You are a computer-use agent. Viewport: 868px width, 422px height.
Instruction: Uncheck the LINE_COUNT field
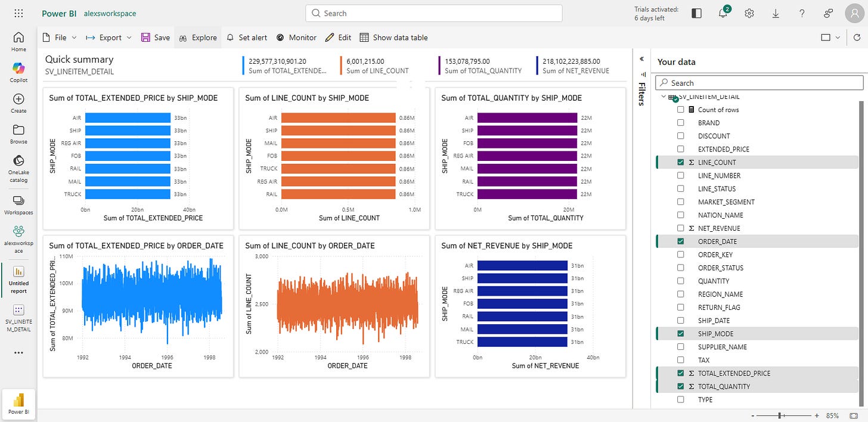coord(680,162)
